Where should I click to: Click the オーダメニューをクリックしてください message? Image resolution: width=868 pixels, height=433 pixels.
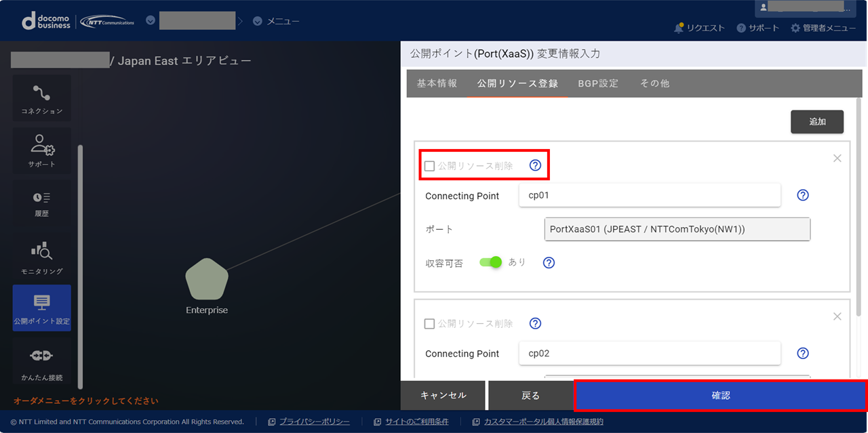click(x=86, y=400)
